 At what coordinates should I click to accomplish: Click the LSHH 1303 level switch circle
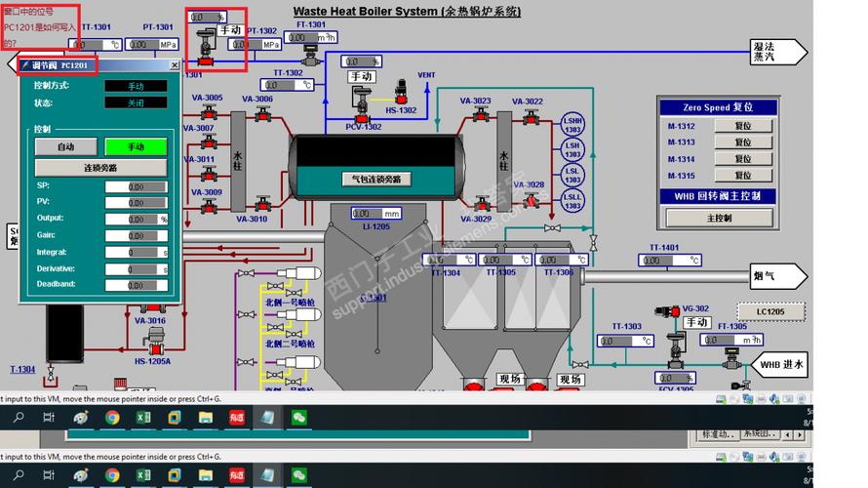572,124
